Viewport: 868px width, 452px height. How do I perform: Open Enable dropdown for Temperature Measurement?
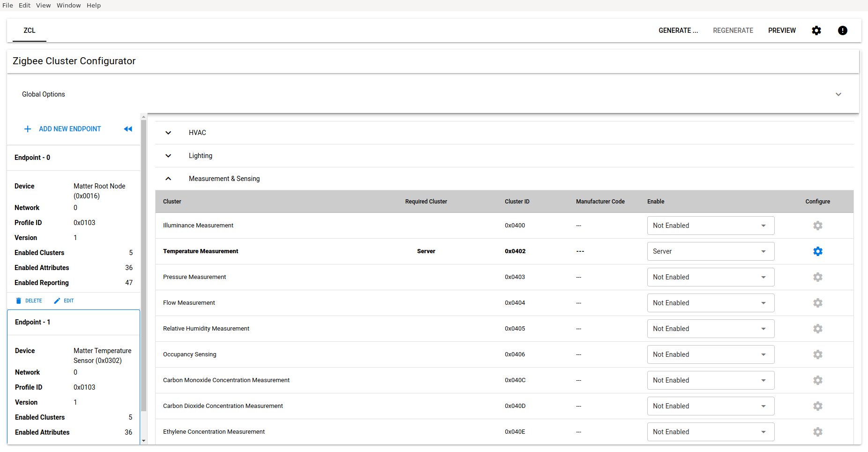(710, 251)
